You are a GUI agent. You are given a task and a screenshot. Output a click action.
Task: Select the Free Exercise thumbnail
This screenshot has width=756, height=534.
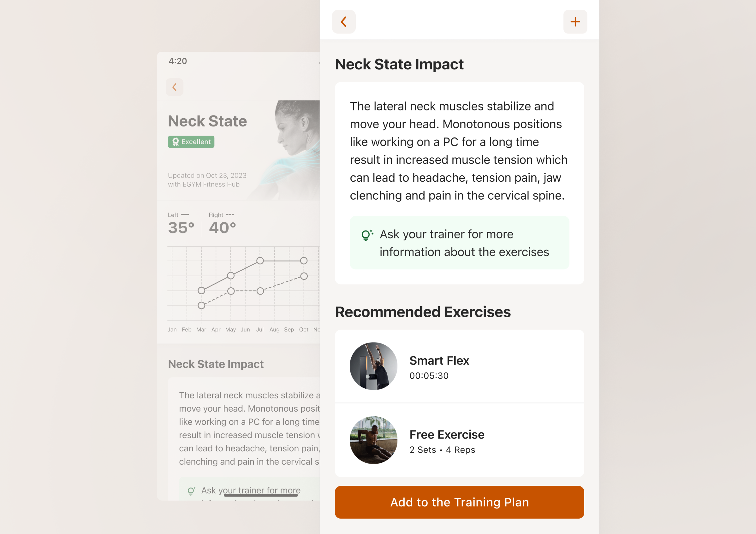click(x=373, y=440)
